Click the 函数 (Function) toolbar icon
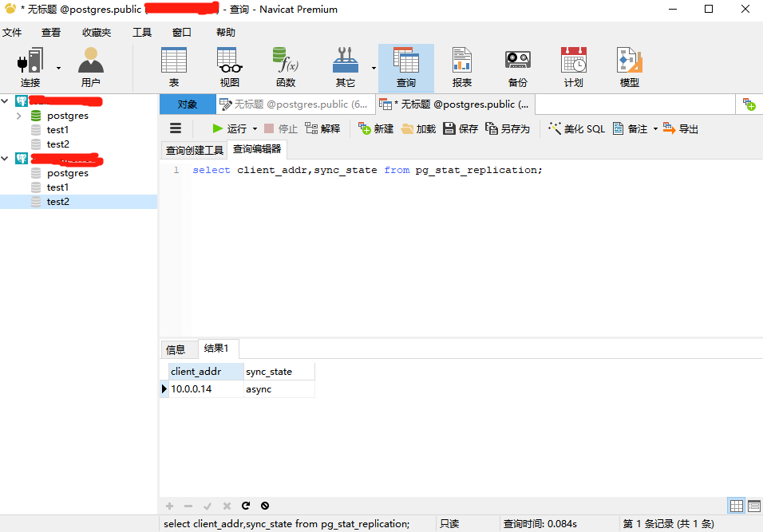This screenshot has width=763, height=532. coord(285,67)
